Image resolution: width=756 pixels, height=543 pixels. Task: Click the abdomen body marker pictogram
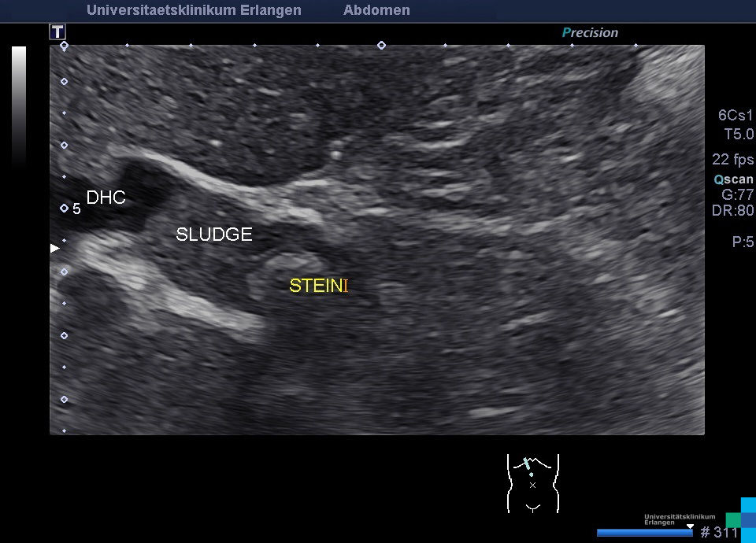pos(532,483)
